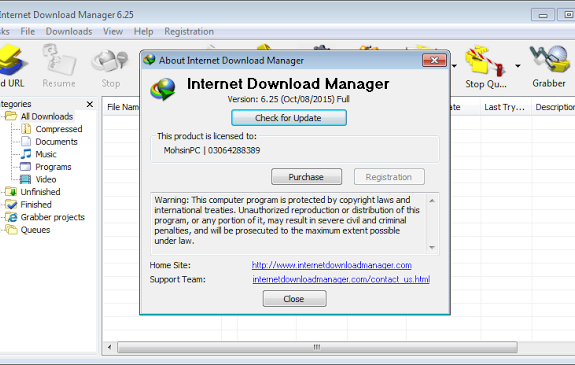The height and width of the screenshot is (365, 575).
Task: Close the About dialog with X
Action: click(x=434, y=60)
